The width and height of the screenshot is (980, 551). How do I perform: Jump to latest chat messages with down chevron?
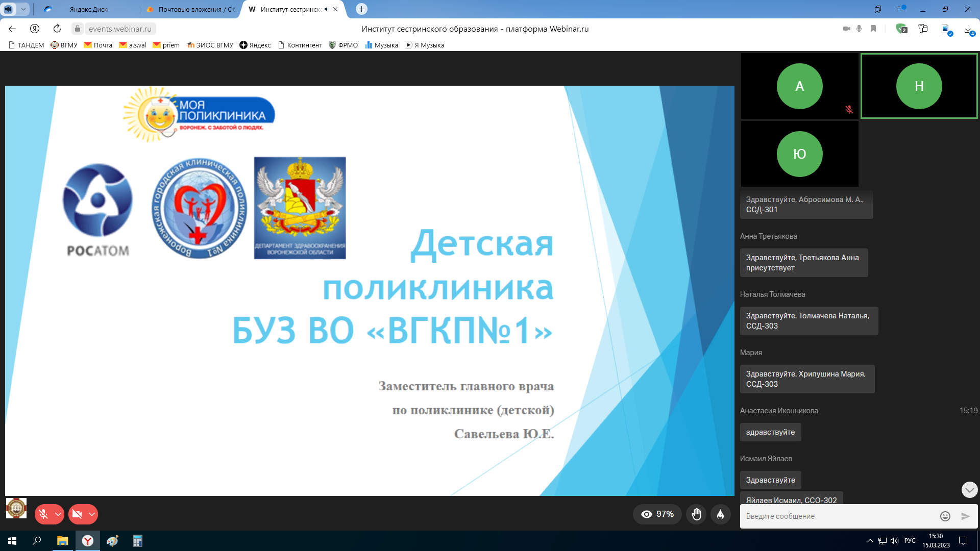(x=969, y=490)
